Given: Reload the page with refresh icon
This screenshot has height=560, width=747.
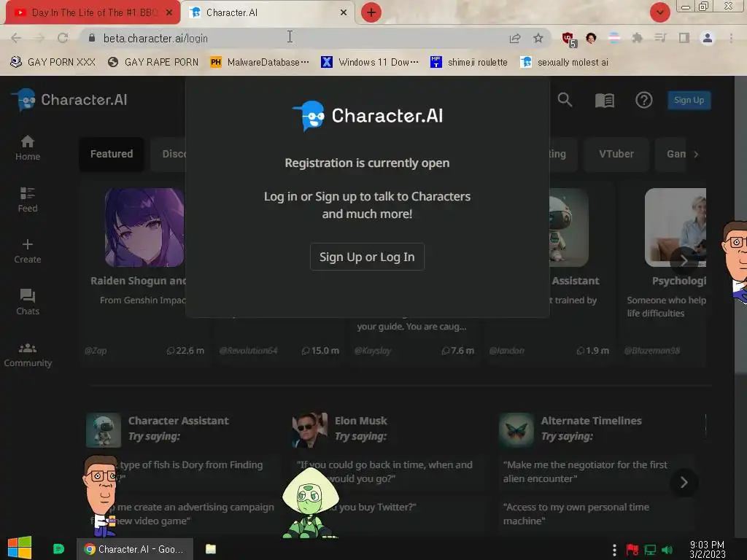Looking at the screenshot, I should [63, 38].
